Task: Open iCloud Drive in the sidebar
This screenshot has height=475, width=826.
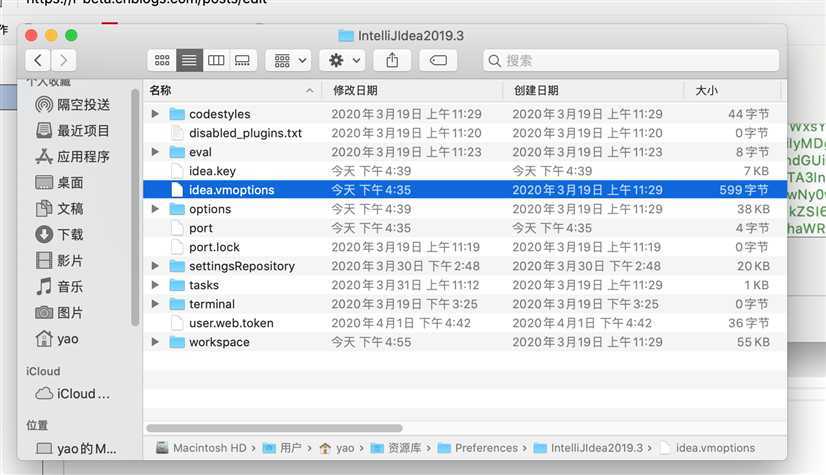Action: click(73, 393)
